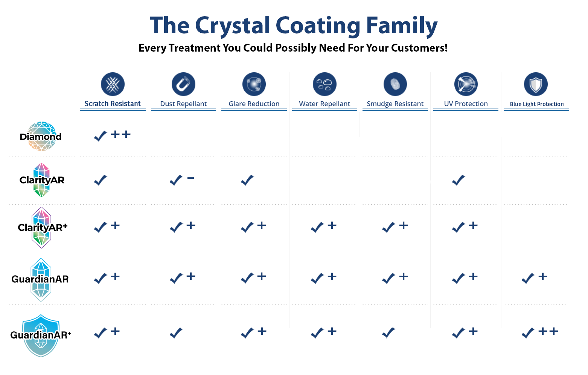Image resolution: width=588 pixels, height=375 pixels.
Task: Click the Scratch Resistant crosshatch icon
Action: [x=113, y=84]
